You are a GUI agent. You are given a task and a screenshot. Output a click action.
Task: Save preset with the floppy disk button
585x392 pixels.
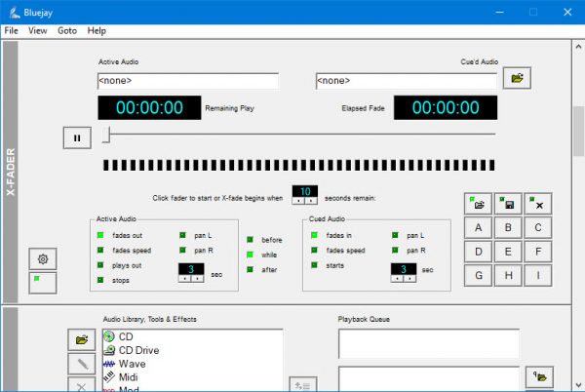point(508,204)
